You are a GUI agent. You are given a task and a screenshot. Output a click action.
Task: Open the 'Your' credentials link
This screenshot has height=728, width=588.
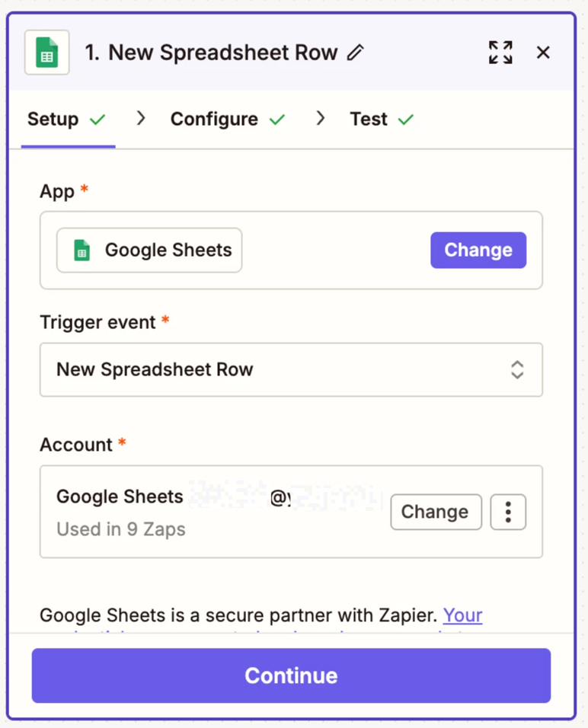(x=462, y=615)
